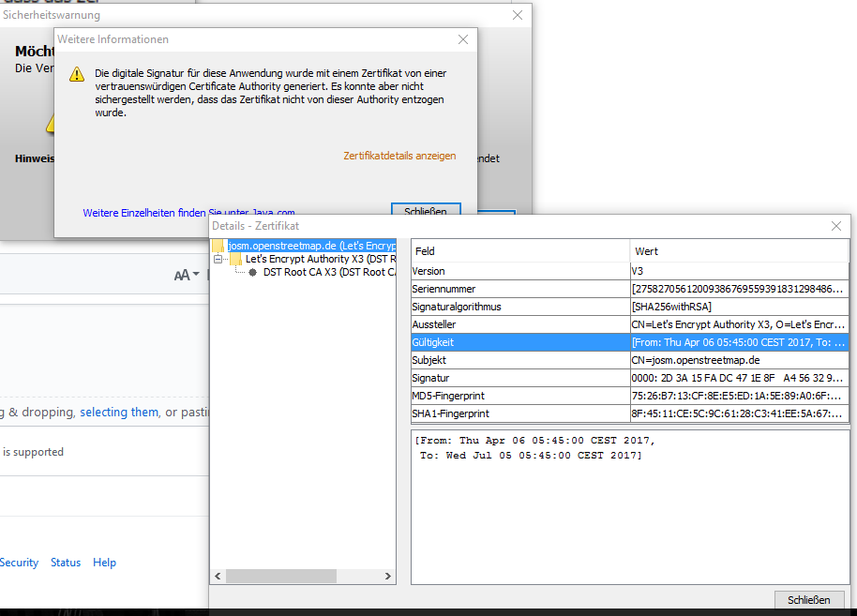Click the warning triangle icon in Weitere Informationen

(76, 75)
